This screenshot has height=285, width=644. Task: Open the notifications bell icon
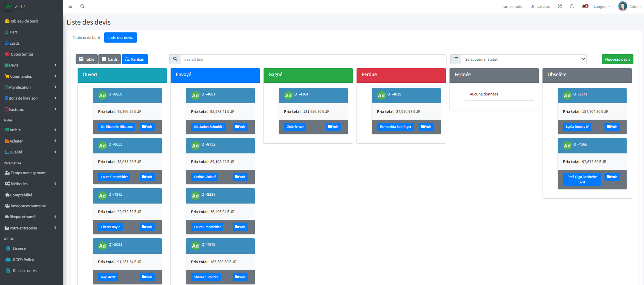click(584, 6)
